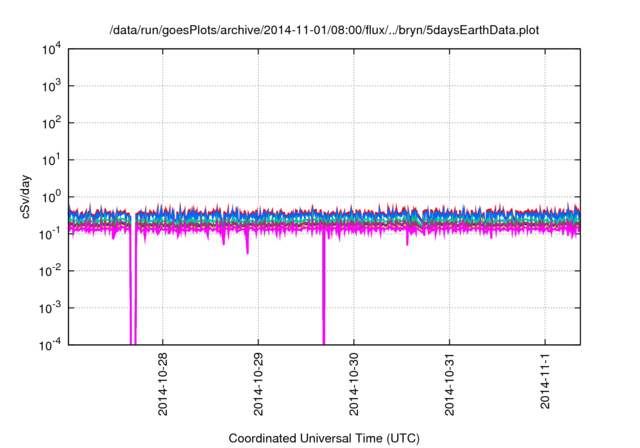This screenshot has height=448, width=640.
Task: Click the 10^2 y-axis tick label
Action: pyautogui.click(x=52, y=123)
